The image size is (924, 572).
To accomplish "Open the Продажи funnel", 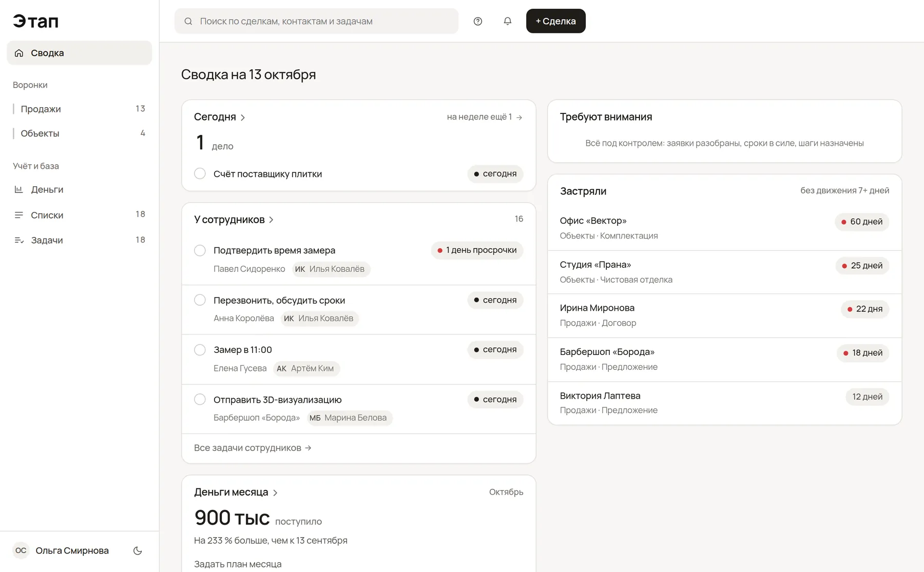I will (x=80, y=109).
